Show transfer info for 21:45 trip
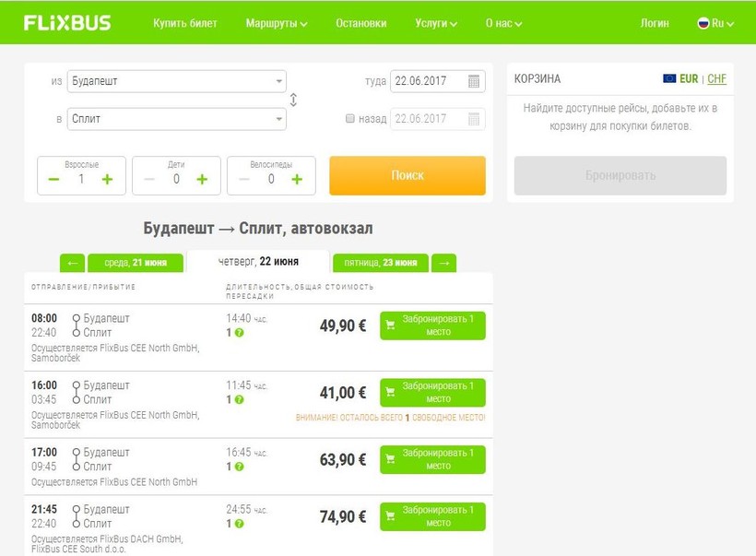The width and height of the screenshot is (756, 556). point(239,524)
